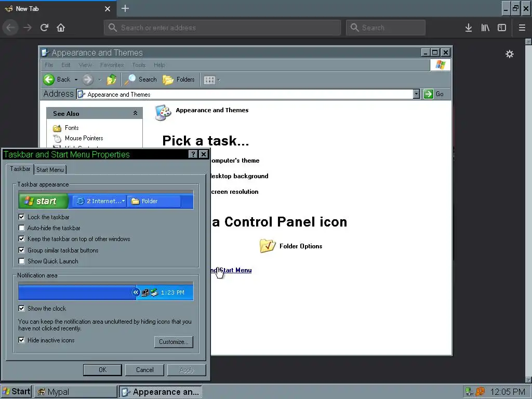This screenshot has height=399, width=532.
Task: Enable Show Quick Launch checkbox
Action: tap(21, 261)
